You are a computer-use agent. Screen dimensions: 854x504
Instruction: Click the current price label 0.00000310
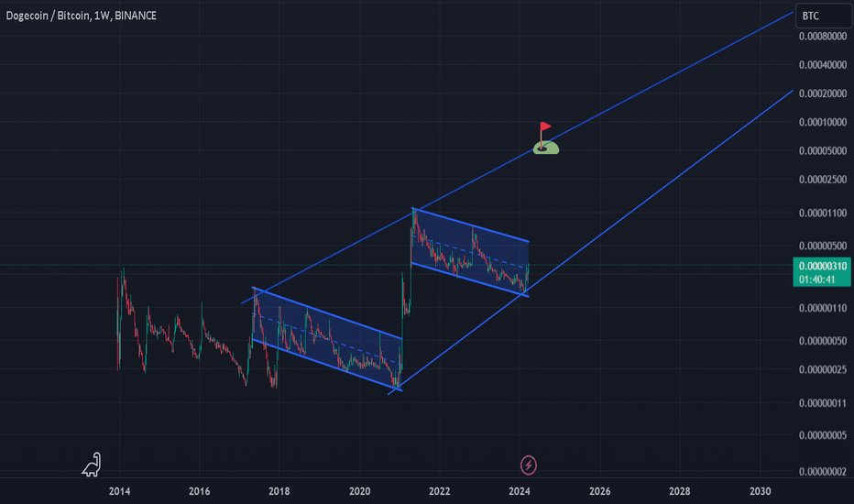(x=823, y=266)
